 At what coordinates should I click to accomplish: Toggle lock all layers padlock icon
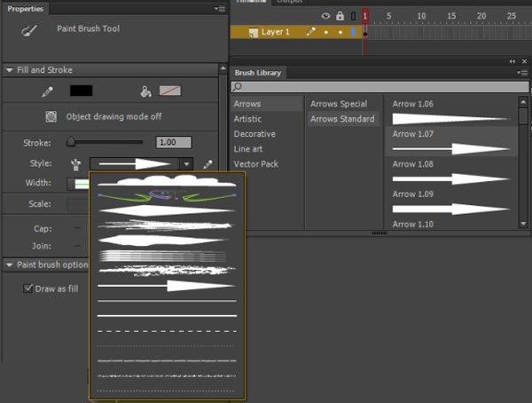[x=340, y=16]
